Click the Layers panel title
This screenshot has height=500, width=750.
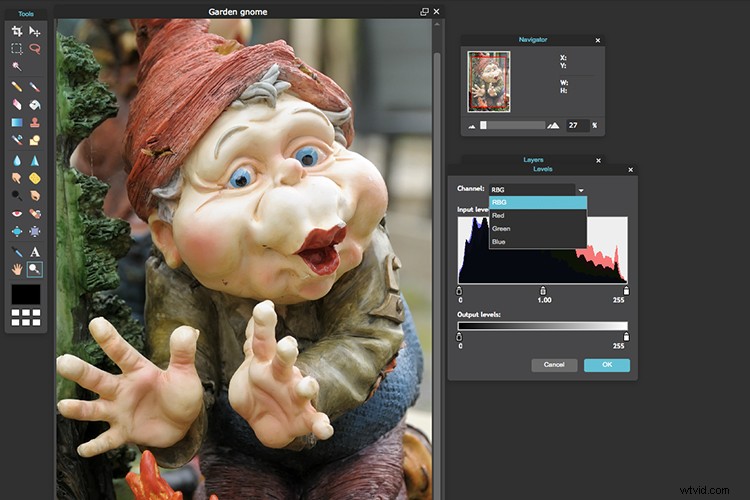(x=533, y=160)
